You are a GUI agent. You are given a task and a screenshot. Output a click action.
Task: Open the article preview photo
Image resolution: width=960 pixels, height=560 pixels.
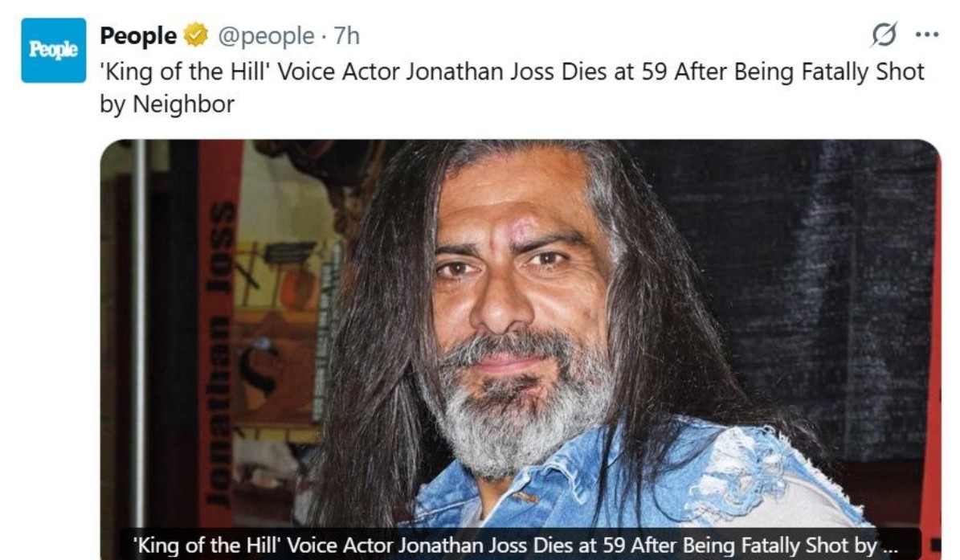521,349
